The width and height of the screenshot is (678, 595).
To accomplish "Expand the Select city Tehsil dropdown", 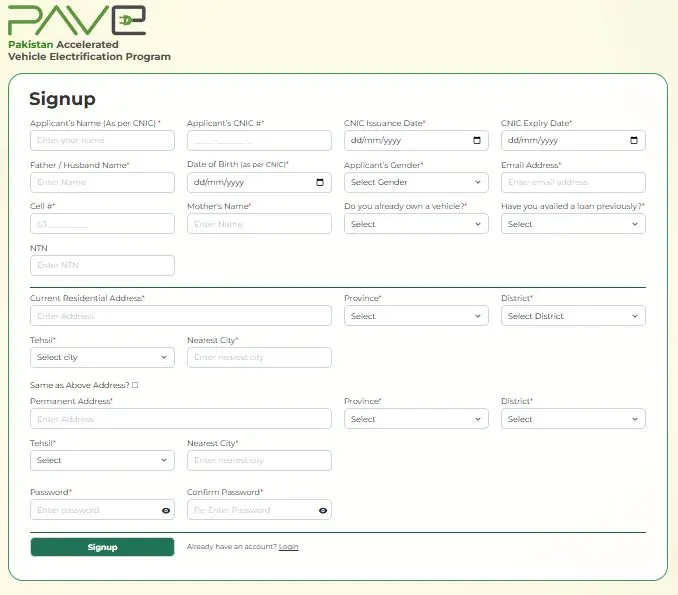I will coord(102,357).
